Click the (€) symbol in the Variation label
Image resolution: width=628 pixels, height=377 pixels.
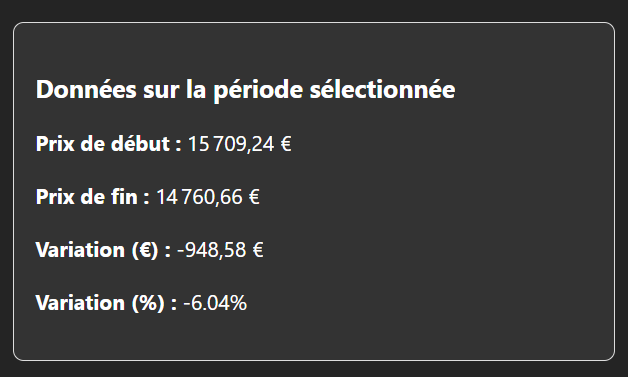point(145,250)
